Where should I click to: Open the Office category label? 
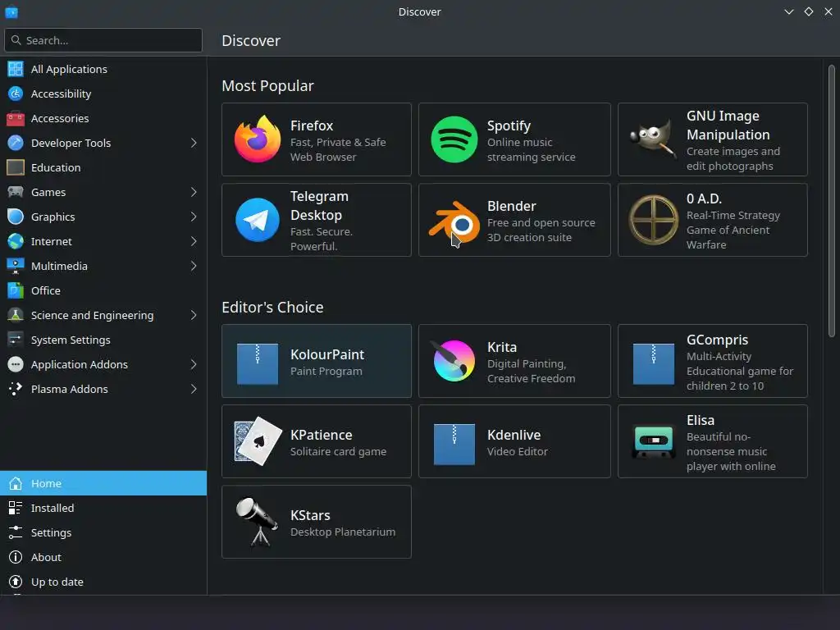click(46, 290)
